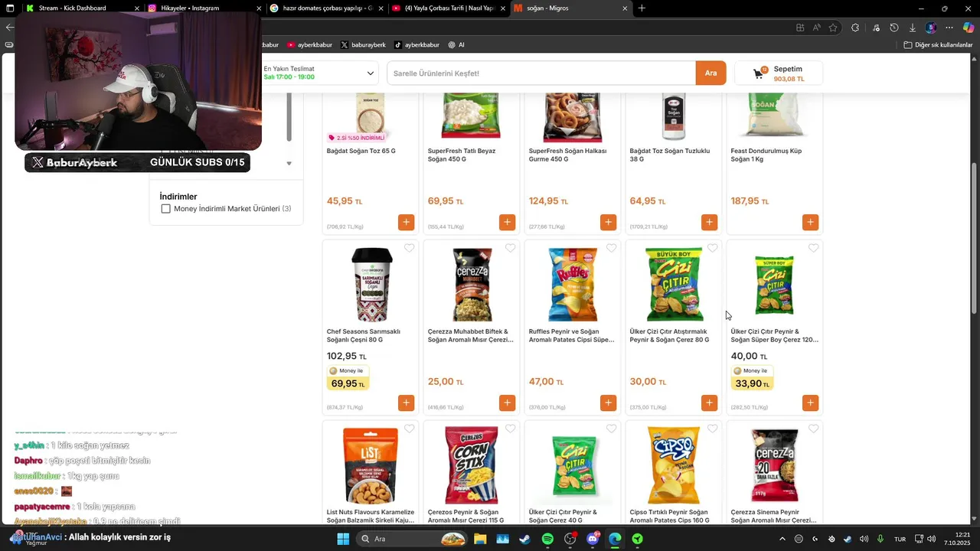Open browser history clock icon
The width and height of the screenshot is (980, 551).
pos(893,28)
